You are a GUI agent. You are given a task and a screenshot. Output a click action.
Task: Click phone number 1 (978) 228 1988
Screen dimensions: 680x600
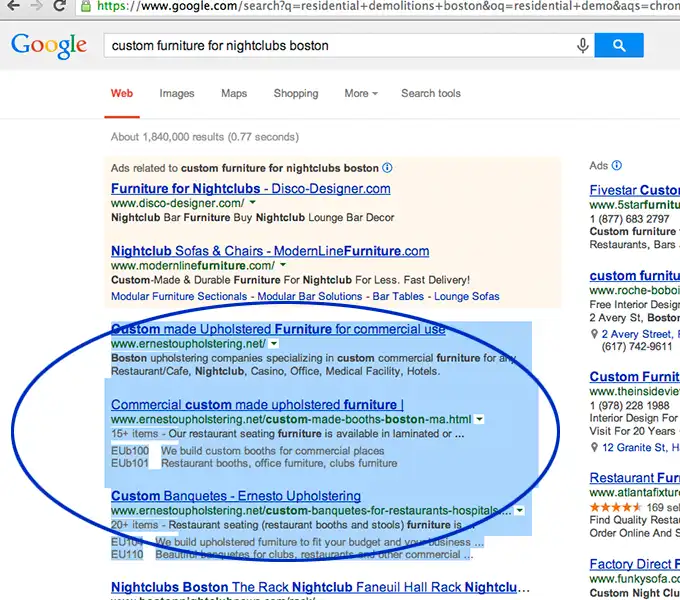[629, 405]
